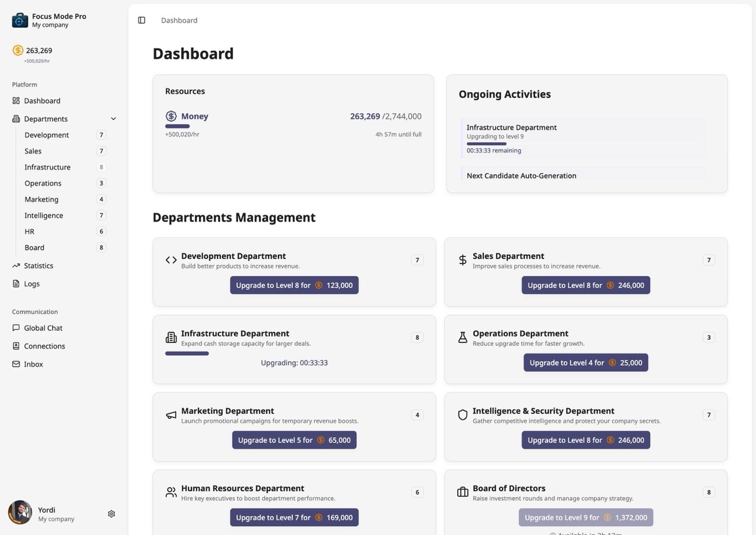
Task: Click the dollar icon beside Sales Department
Action: pos(462,260)
